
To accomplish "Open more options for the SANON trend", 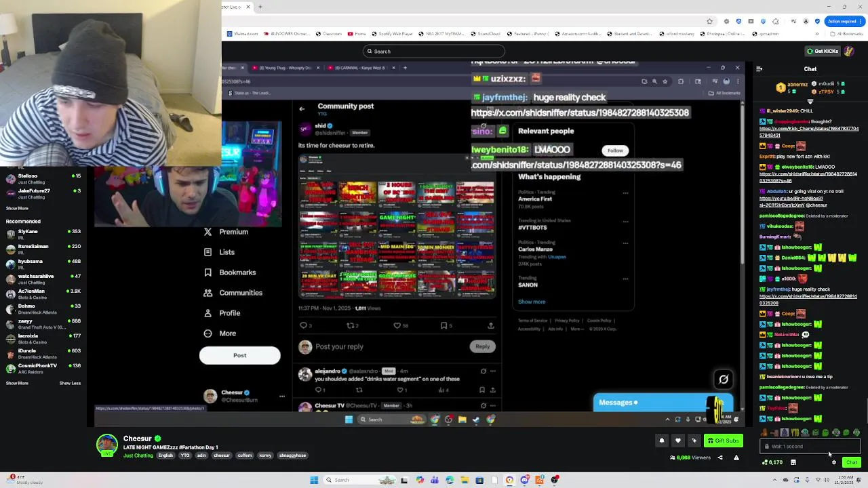I will (x=625, y=279).
